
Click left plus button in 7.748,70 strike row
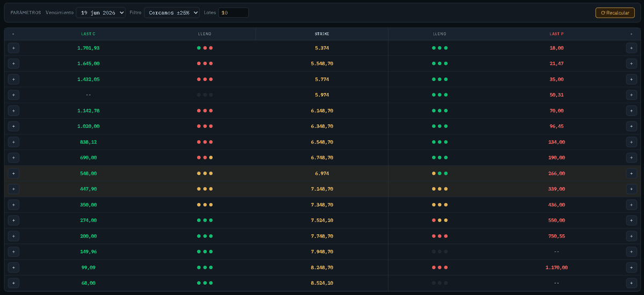13,236
